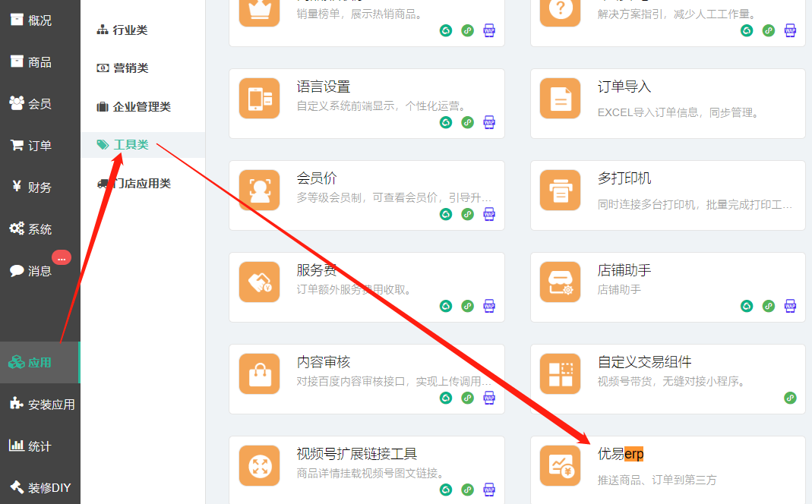
Task: Open the 订单导入 document icon
Action: pos(561,99)
